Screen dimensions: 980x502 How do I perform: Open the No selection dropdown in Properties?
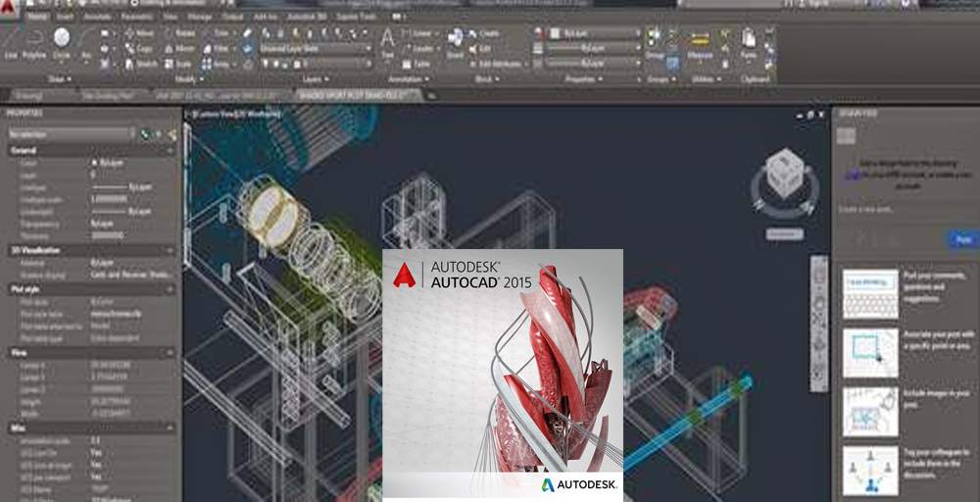pyautogui.click(x=72, y=133)
